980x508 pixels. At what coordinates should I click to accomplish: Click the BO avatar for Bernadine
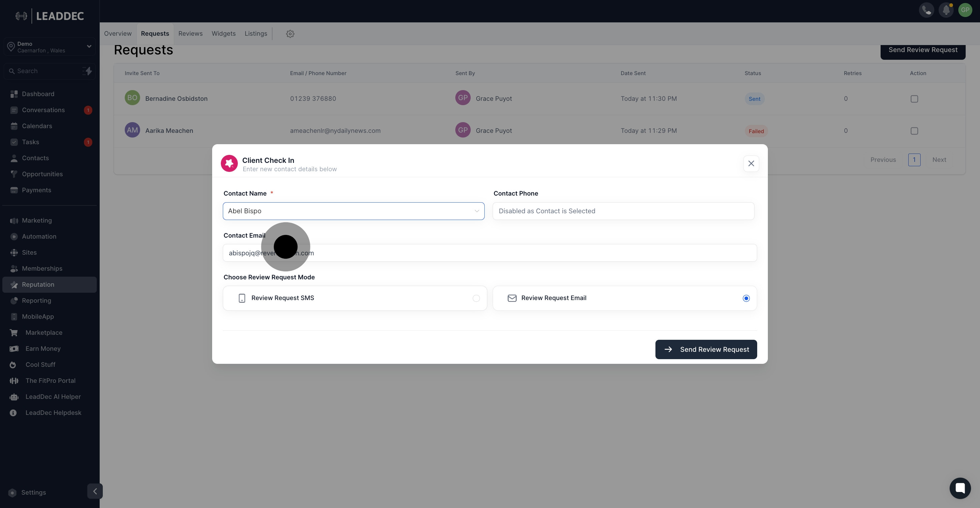click(x=132, y=98)
